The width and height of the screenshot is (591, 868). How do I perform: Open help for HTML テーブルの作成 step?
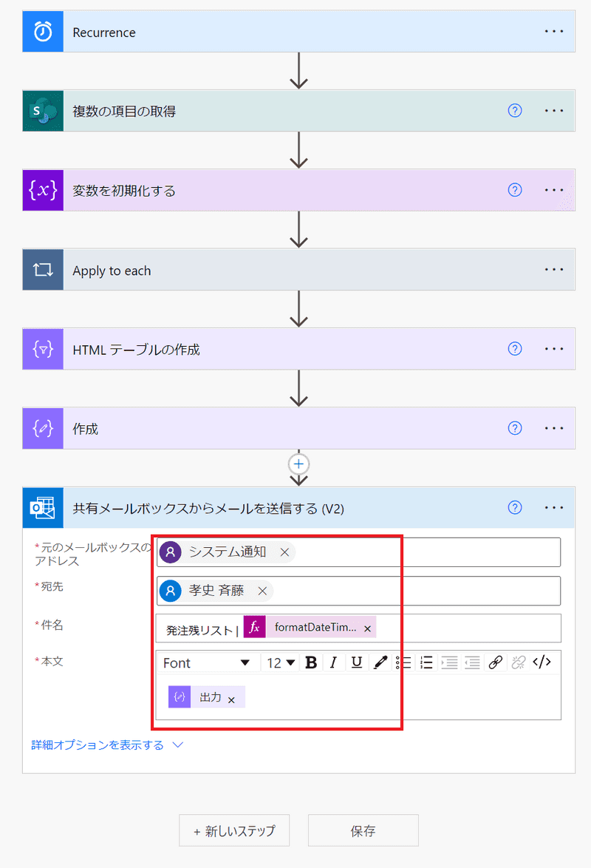pos(515,349)
